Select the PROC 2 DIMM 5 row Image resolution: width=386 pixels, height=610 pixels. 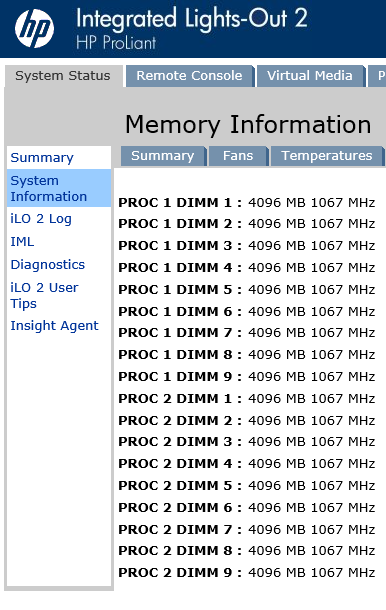pyautogui.click(x=247, y=486)
